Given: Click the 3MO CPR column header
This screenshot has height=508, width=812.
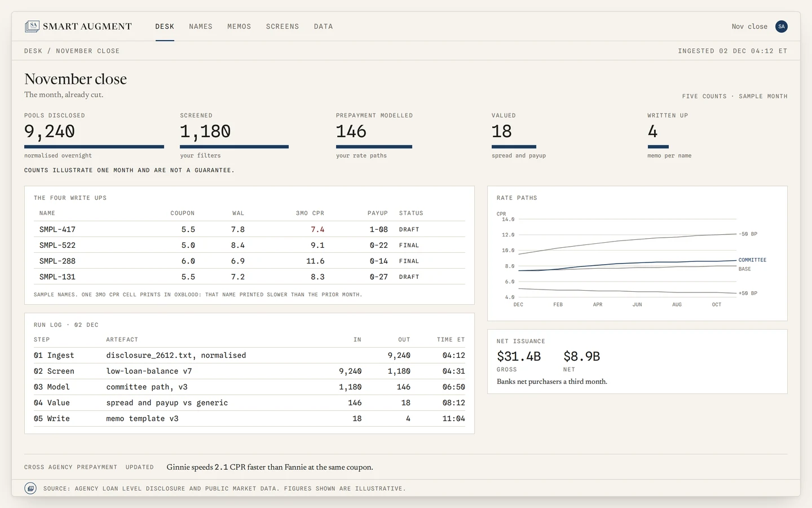Looking at the screenshot, I should [x=310, y=213].
